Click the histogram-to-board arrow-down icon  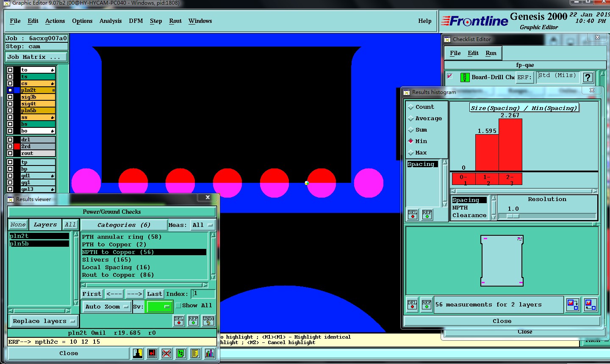coord(573,305)
